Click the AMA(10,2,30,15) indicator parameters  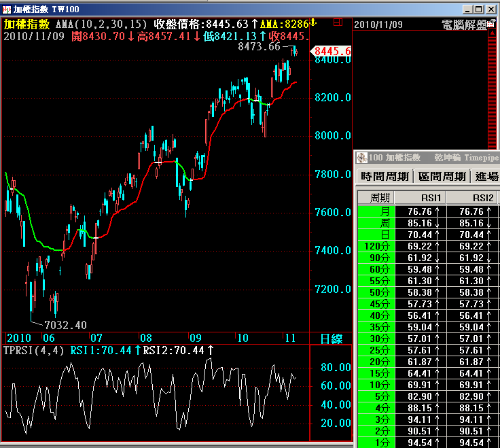point(101,24)
